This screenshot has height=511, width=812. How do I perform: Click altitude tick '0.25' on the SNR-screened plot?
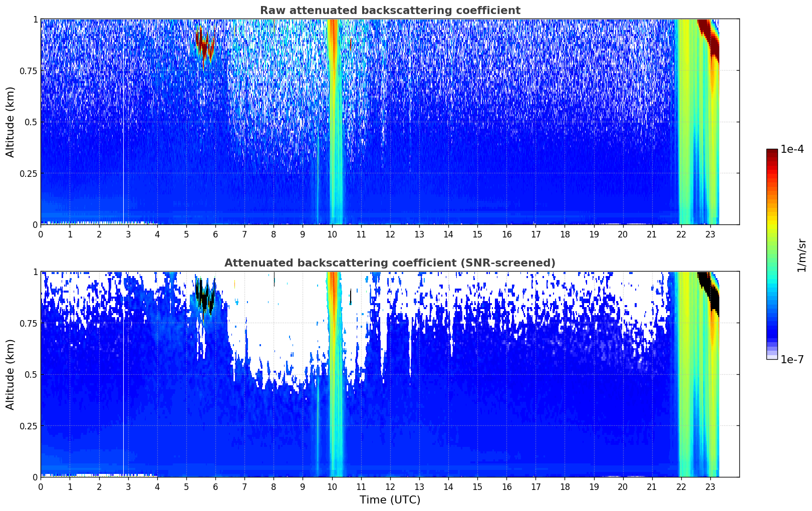point(29,426)
